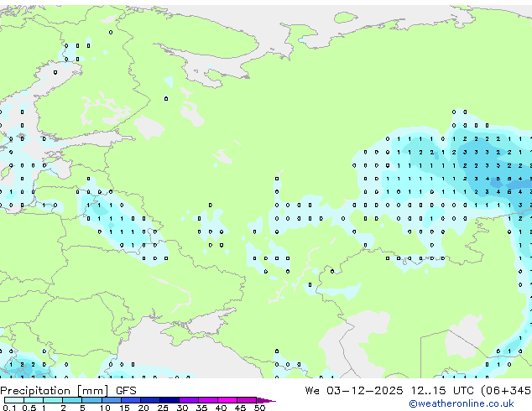Click the legend value '50'

point(259,408)
